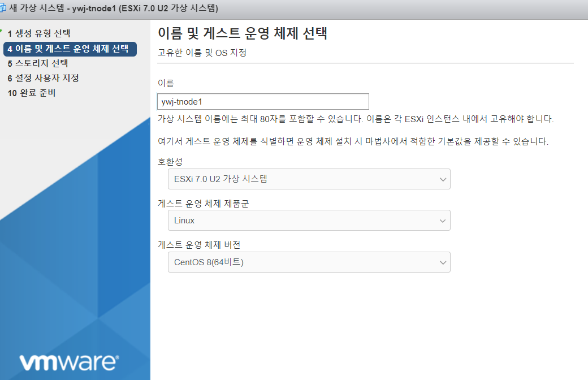Click the 80자 name length hint text
588x380 pixels.
click(x=356, y=119)
